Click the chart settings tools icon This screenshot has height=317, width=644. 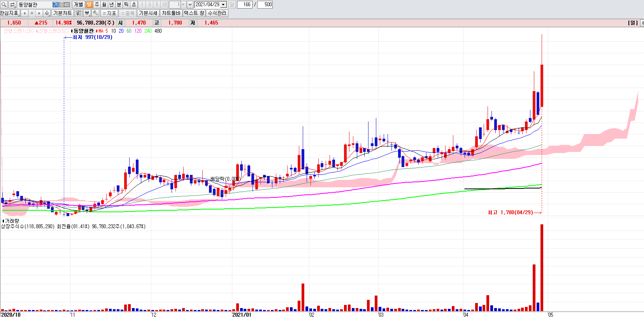point(78,13)
